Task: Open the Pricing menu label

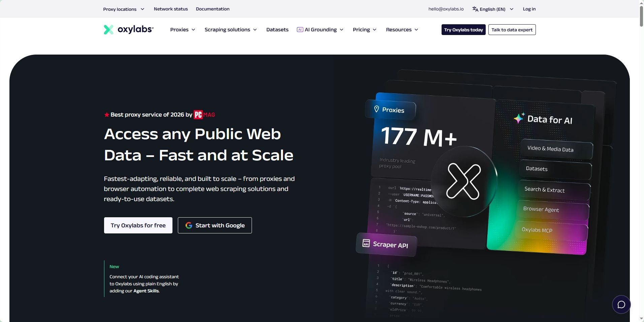Action: [361, 30]
